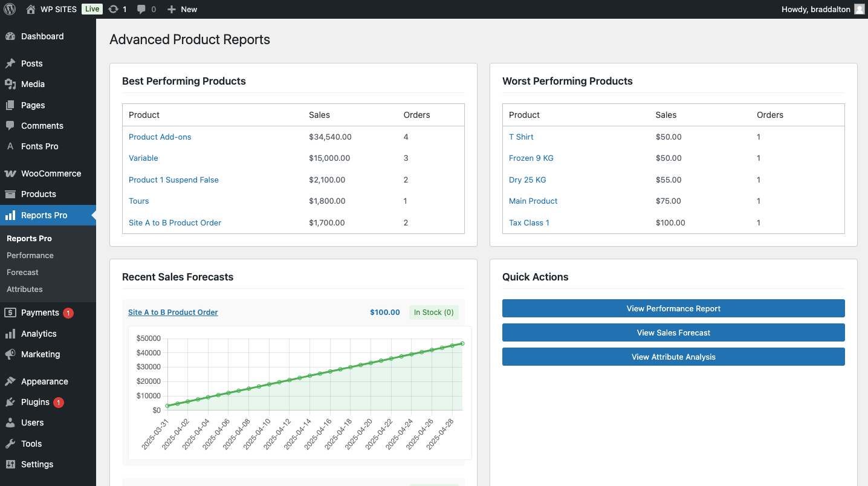Screen dimensions: 868x486
Task: Click the braddalton user avatar
Action: [859, 9]
